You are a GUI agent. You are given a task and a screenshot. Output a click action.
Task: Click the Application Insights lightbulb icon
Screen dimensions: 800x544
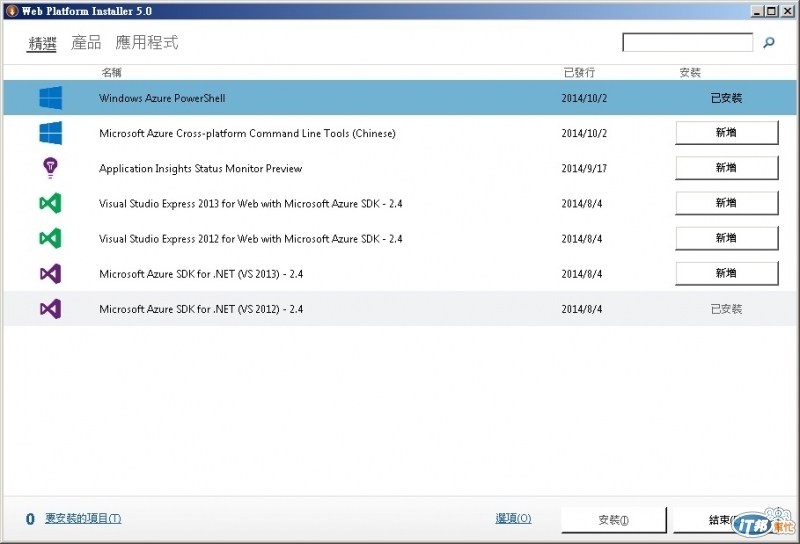(x=50, y=168)
